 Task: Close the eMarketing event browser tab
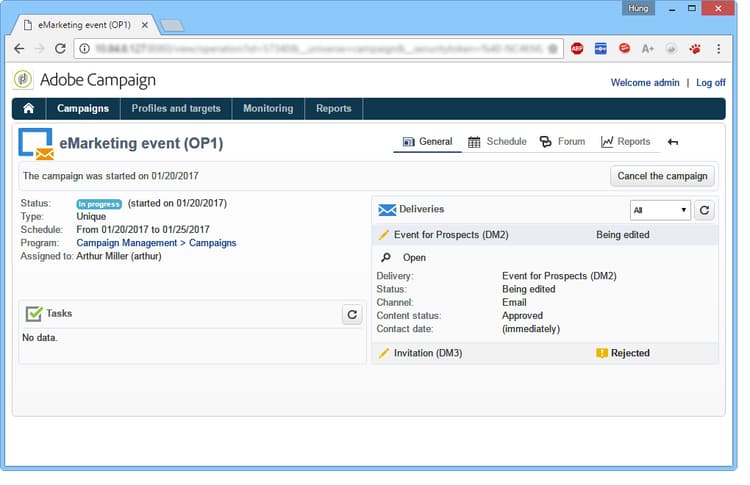[x=144, y=25]
